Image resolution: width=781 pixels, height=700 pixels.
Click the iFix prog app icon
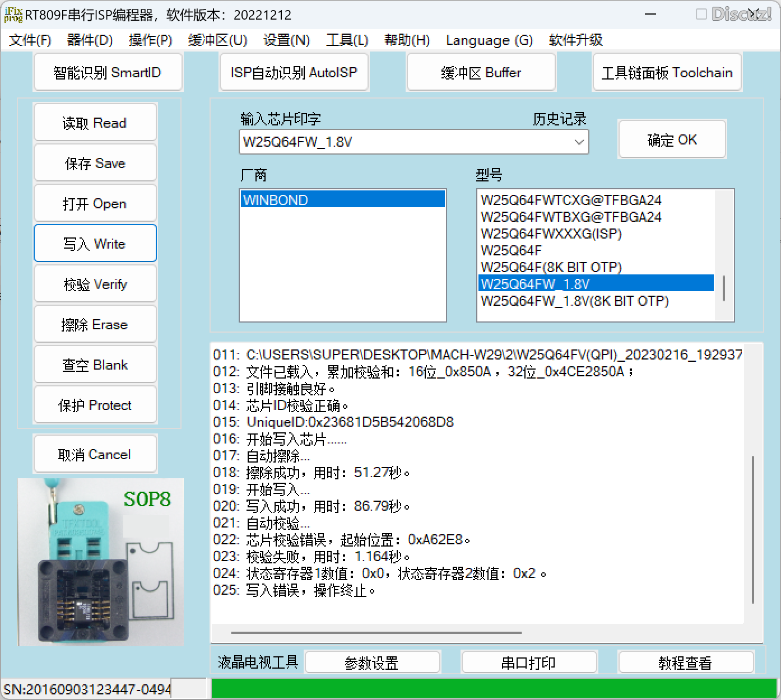(x=13, y=15)
